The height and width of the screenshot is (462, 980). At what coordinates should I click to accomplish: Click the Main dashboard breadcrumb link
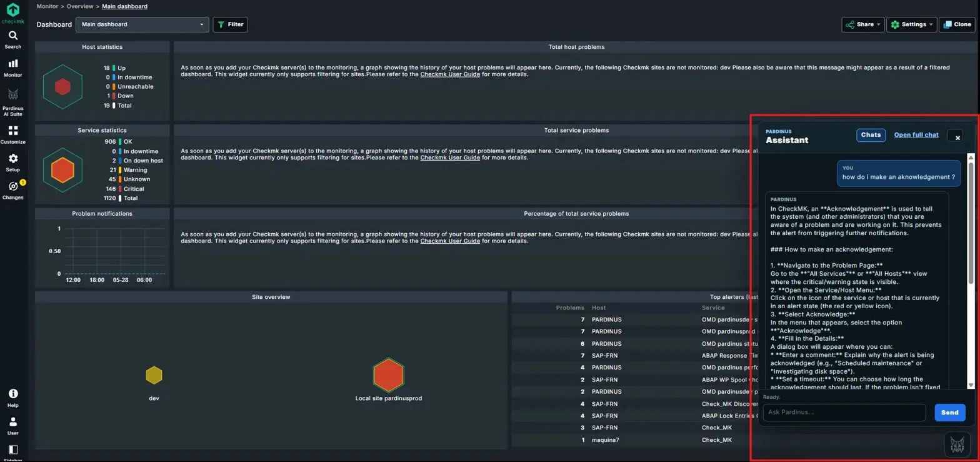tap(125, 6)
